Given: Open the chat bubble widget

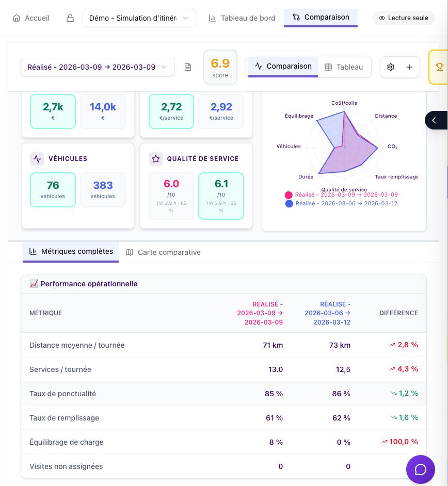Looking at the screenshot, I should point(420,469).
